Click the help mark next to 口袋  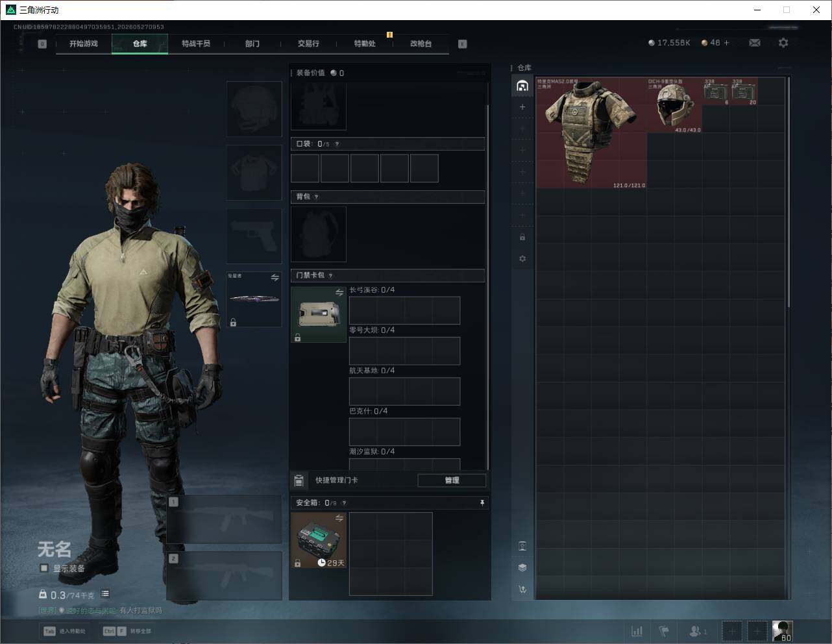337,144
